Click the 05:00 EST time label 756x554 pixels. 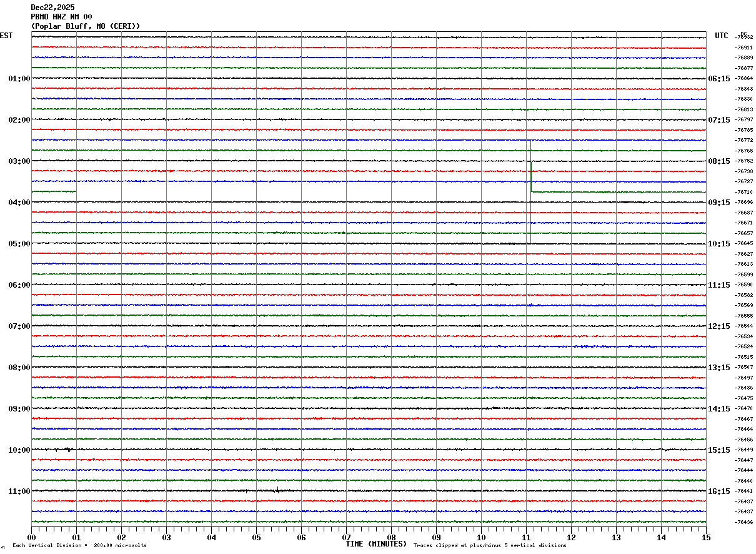click(19, 244)
